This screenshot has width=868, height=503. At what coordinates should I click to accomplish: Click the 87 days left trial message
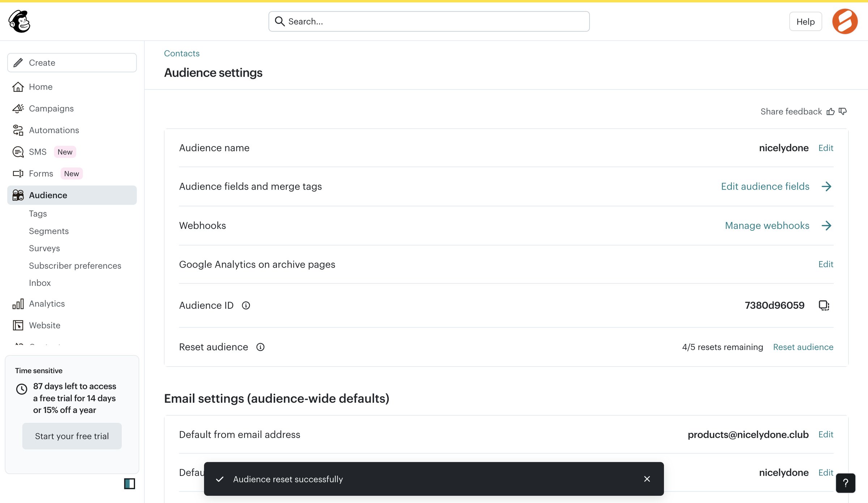point(75,398)
